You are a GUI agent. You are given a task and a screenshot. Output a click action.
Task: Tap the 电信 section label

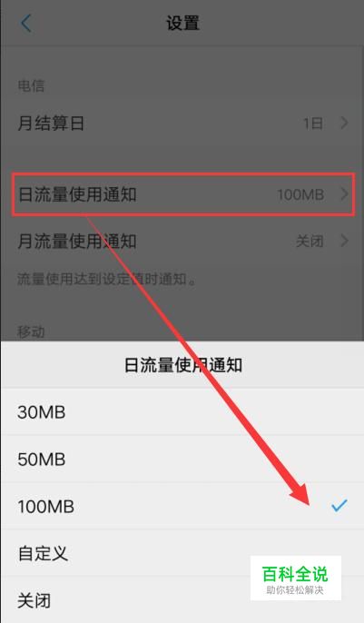click(x=31, y=85)
